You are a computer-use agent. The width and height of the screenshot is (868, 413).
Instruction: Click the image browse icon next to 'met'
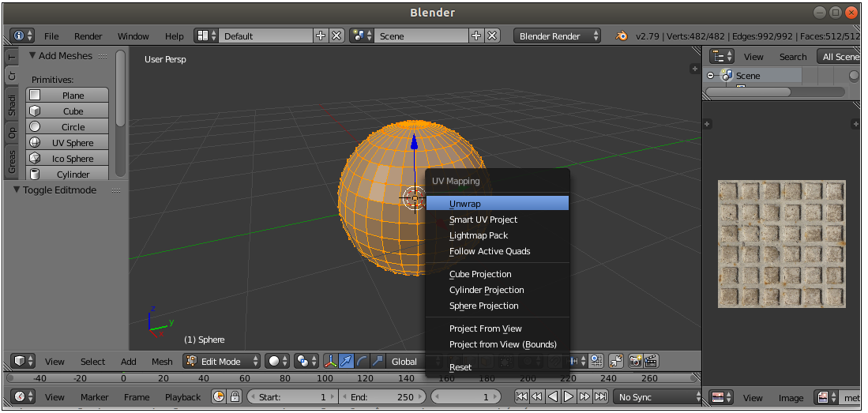click(826, 397)
